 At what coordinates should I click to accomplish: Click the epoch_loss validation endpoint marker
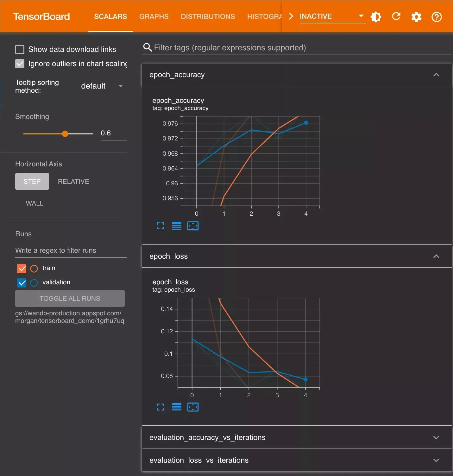(x=305, y=380)
